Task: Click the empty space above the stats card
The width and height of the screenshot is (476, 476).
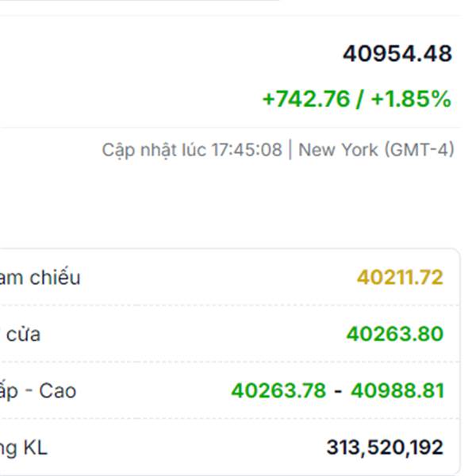Action: click(x=229, y=206)
